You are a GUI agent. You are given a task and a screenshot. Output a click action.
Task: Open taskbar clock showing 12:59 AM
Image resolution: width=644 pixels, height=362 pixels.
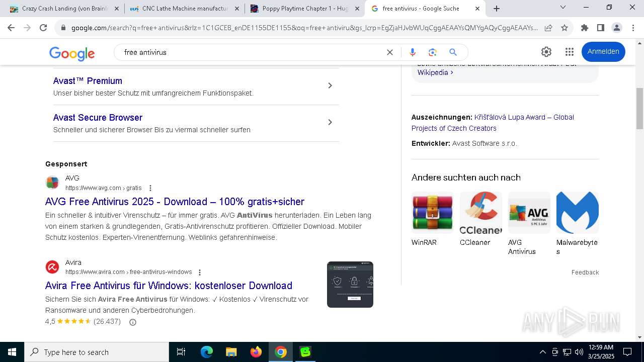601,352
